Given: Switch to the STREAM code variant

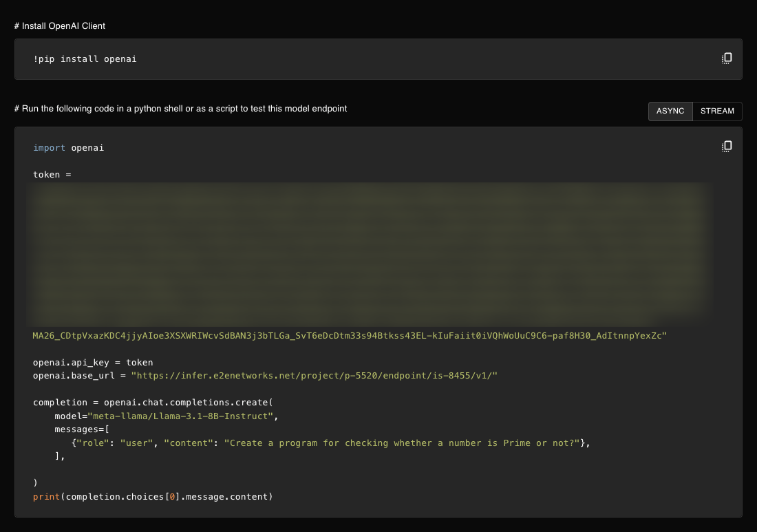Looking at the screenshot, I should [717, 111].
